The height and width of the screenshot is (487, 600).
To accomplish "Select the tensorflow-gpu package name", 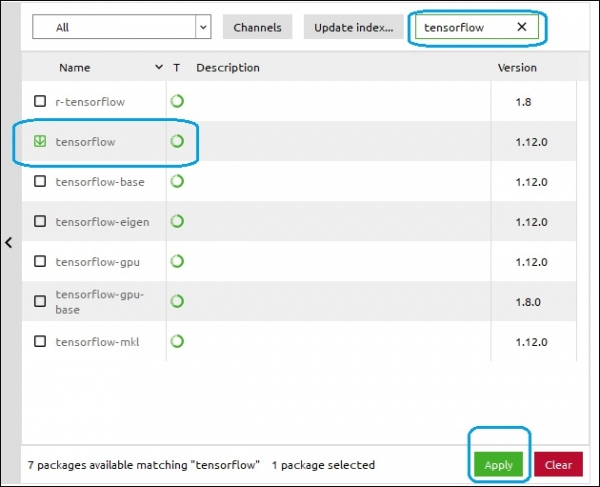I will point(98,262).
